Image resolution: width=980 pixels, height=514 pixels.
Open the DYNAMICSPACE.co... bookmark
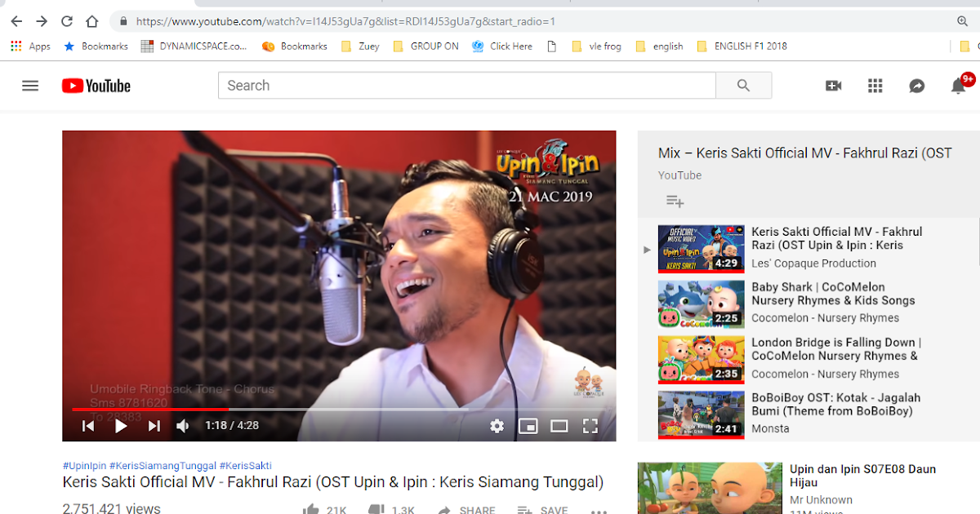tap(194, 47)
